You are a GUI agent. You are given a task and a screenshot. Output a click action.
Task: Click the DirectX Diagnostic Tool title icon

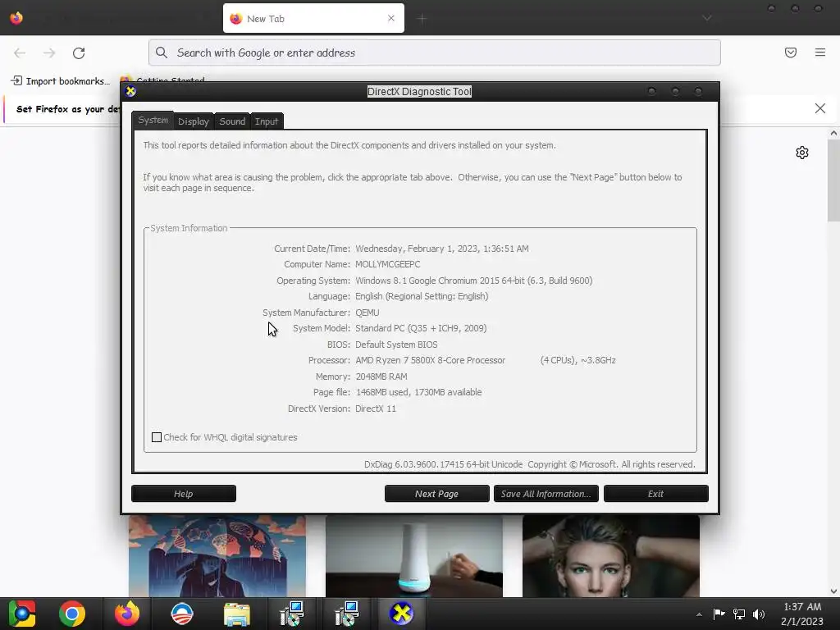coord(130,91)
